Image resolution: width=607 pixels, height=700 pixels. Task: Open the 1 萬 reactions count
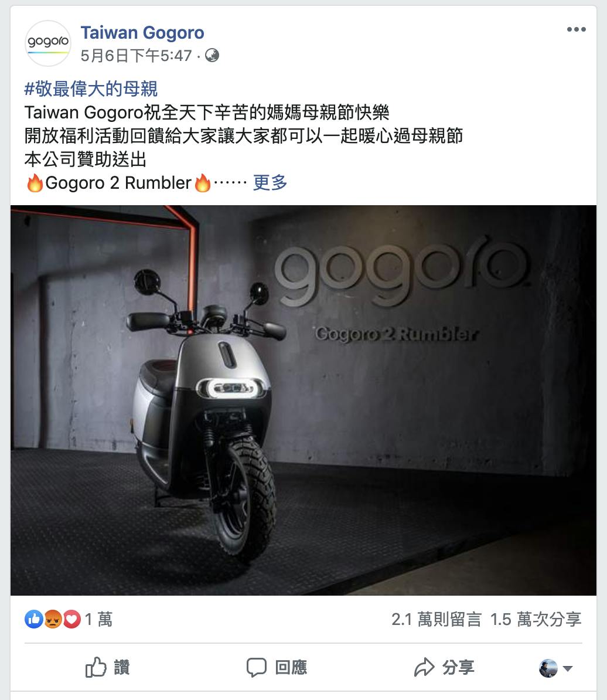pos(98,619)
